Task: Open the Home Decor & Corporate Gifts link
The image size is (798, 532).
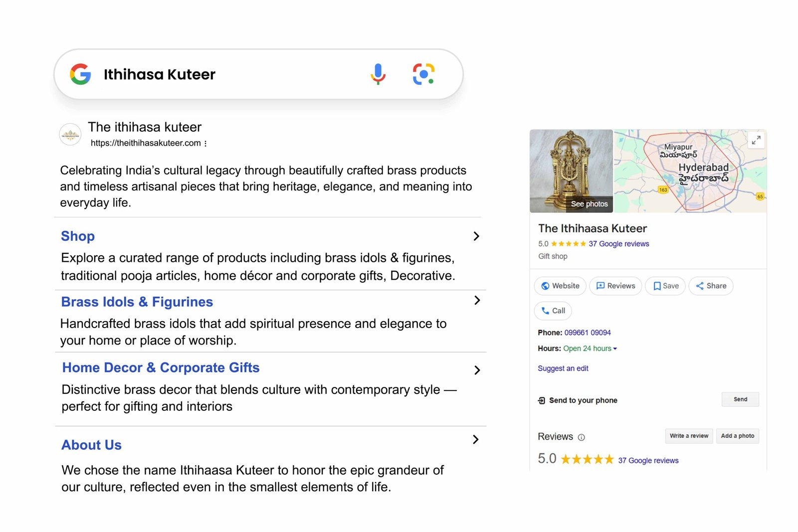Action: point(161,367)
